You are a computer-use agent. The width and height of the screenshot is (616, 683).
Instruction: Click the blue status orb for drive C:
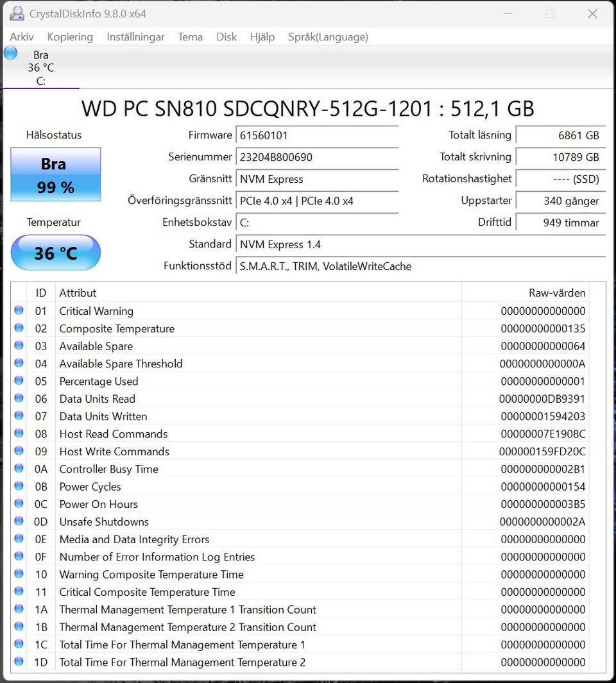pyautogui.click(x=10, y=53)
